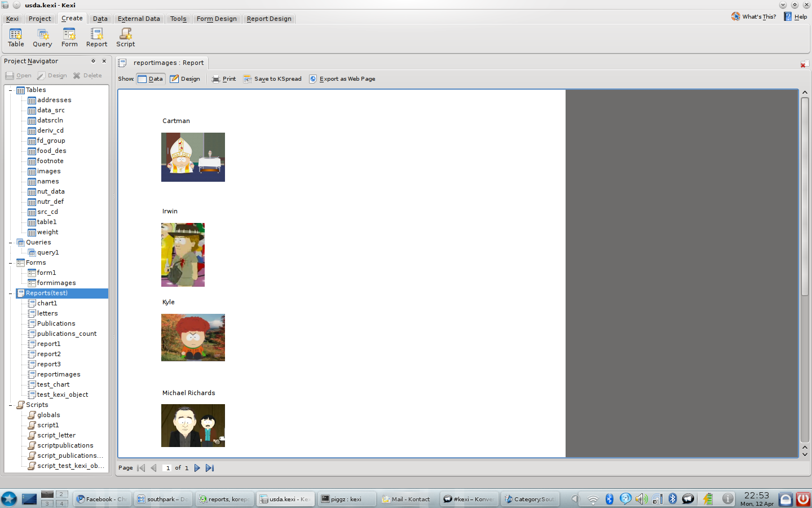Open the Help icon at top right
812x508 pixels.
796,16
